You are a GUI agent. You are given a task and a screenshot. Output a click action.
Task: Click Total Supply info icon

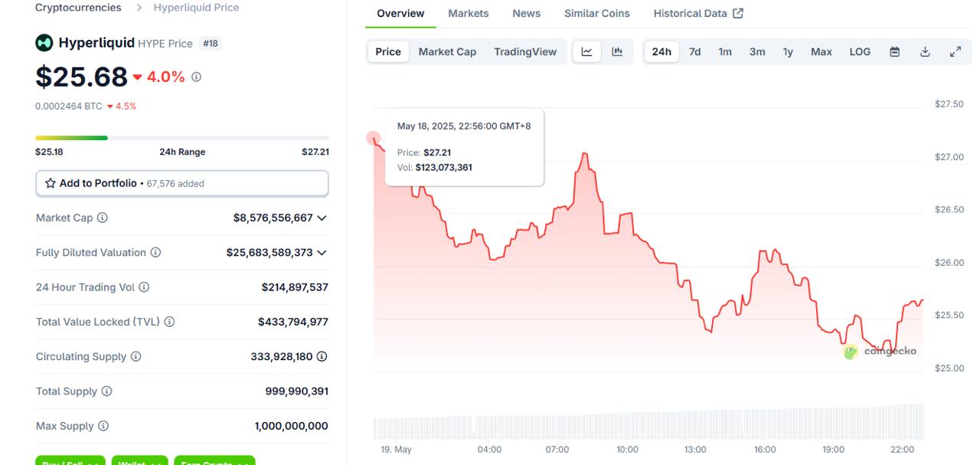106,391
